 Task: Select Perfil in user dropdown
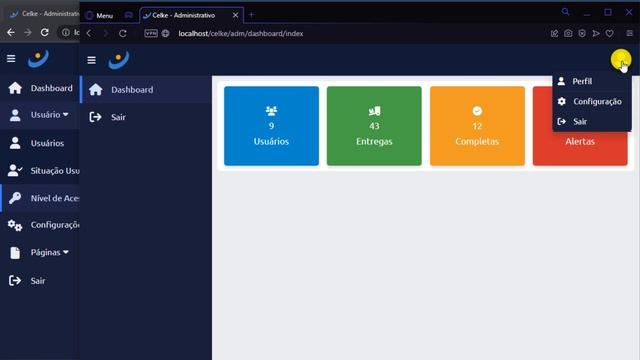tap(592, 81)
